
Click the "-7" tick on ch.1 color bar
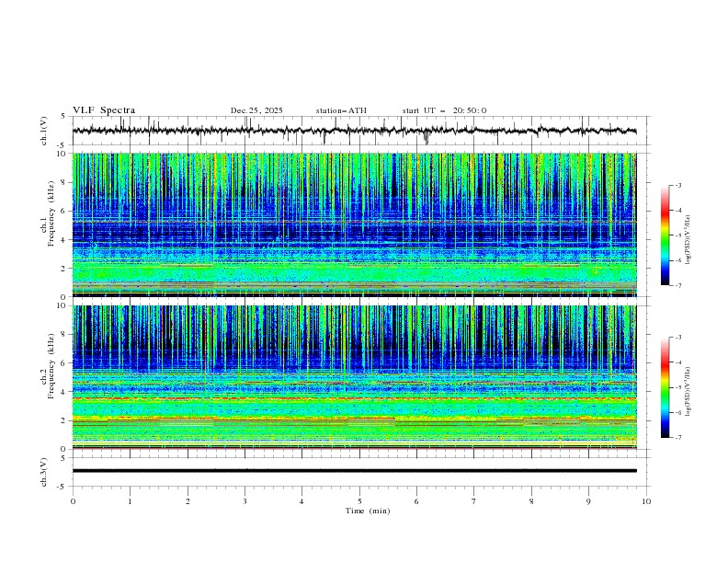(x=678, y=285)
